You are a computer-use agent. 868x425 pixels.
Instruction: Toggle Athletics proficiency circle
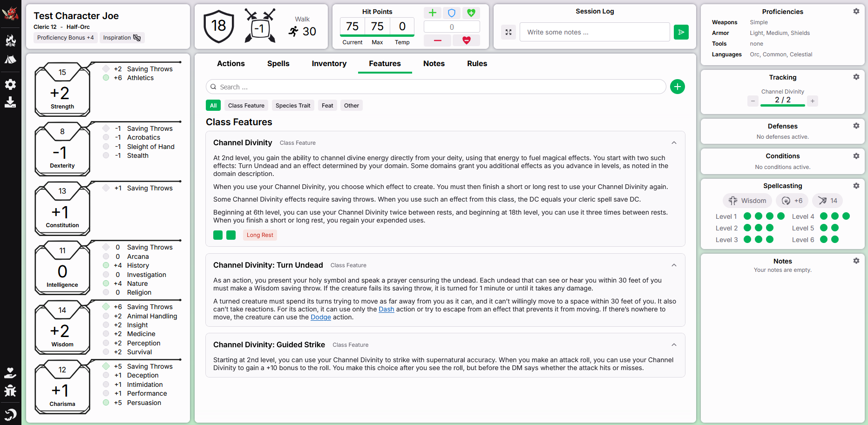pyautogui.click(x=106, y=78)
